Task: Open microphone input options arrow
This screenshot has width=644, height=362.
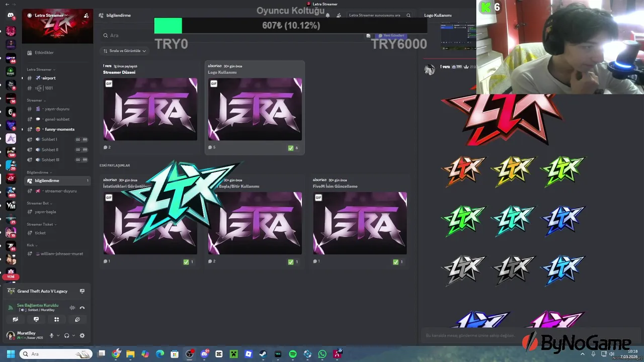Action: point(58,336)
